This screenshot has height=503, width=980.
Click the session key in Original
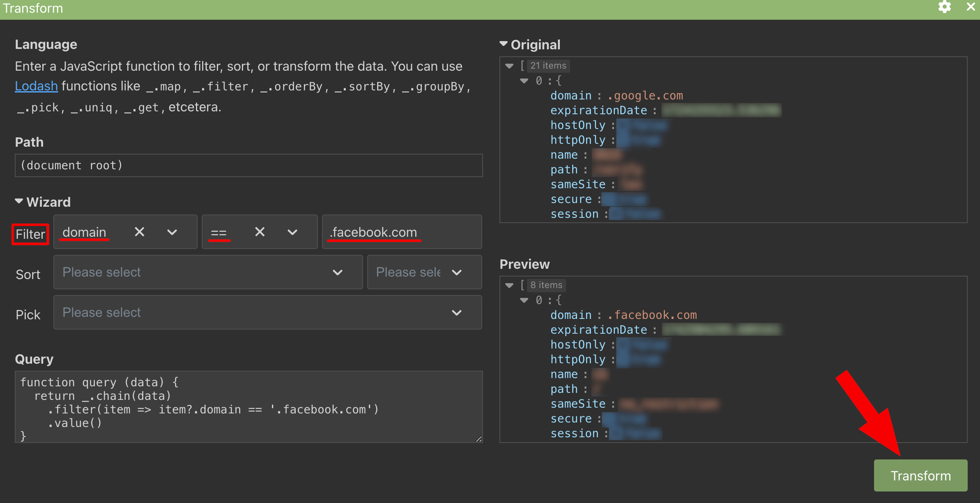coord(575,214)
